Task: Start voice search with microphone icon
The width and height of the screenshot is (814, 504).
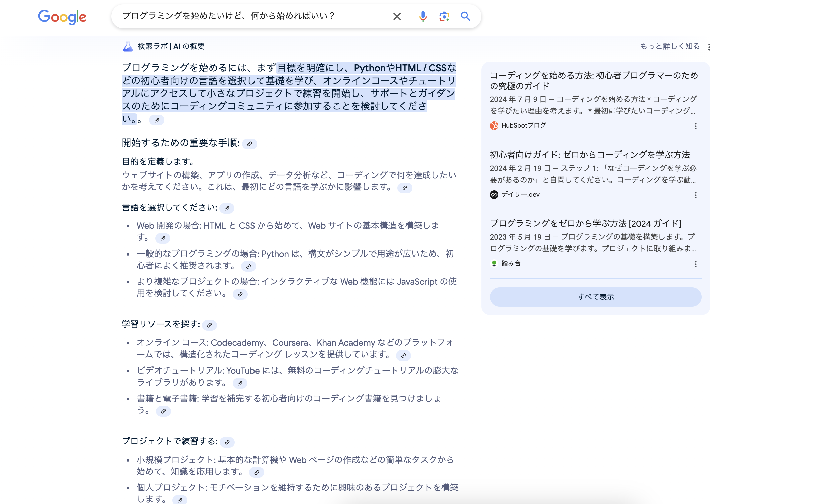Action: pos(423,16)
